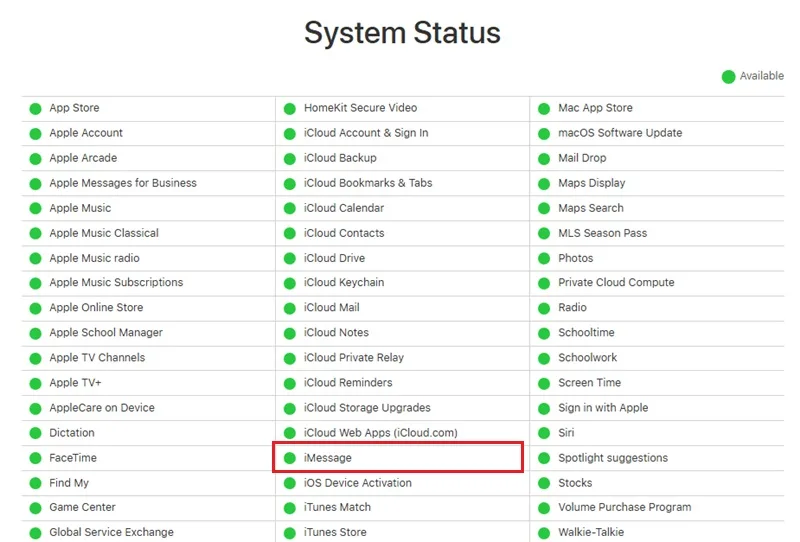Click Sign in with Apple

pyautogui.click(x=603, y=407)
